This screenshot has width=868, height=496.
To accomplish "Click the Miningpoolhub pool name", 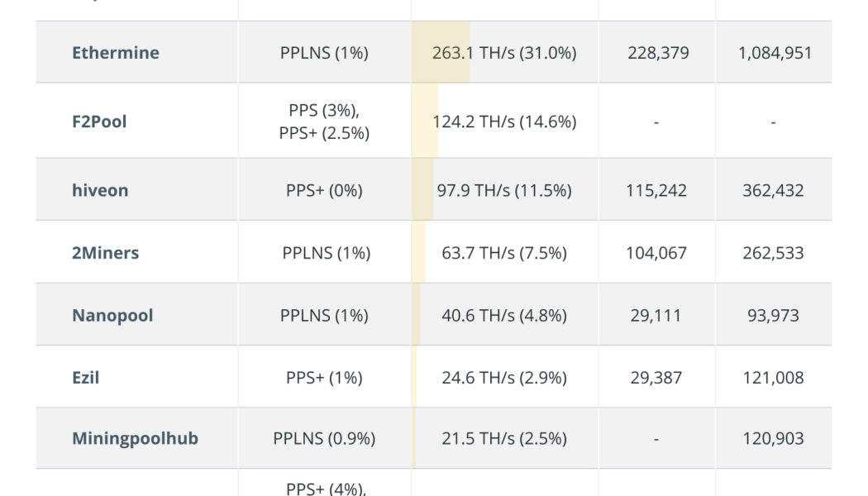I will point(135,438).
